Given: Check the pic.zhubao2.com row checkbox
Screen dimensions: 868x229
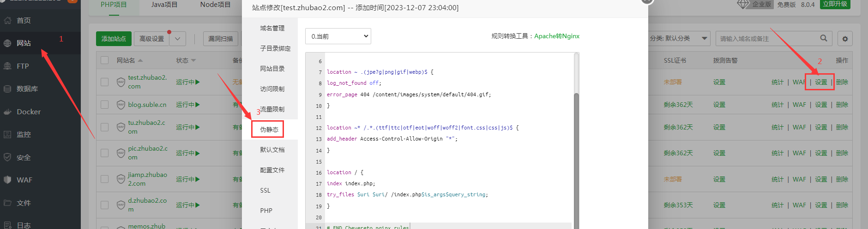Looking at the screenshot, I should click(105, 153).
